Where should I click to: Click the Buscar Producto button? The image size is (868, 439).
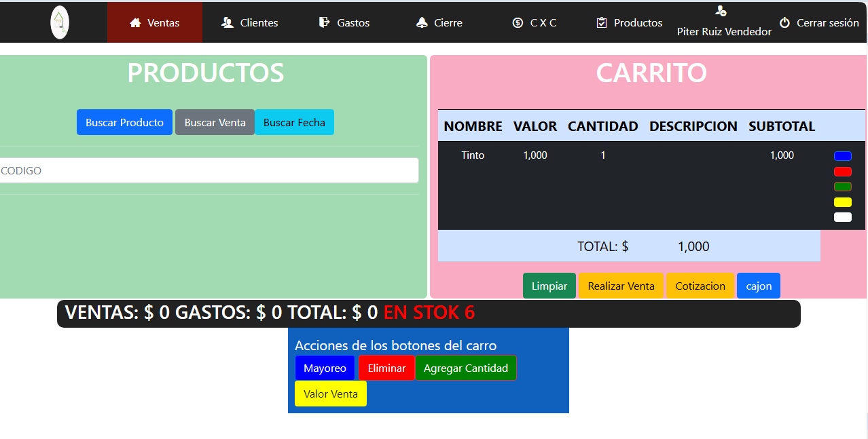click(124, 122)
